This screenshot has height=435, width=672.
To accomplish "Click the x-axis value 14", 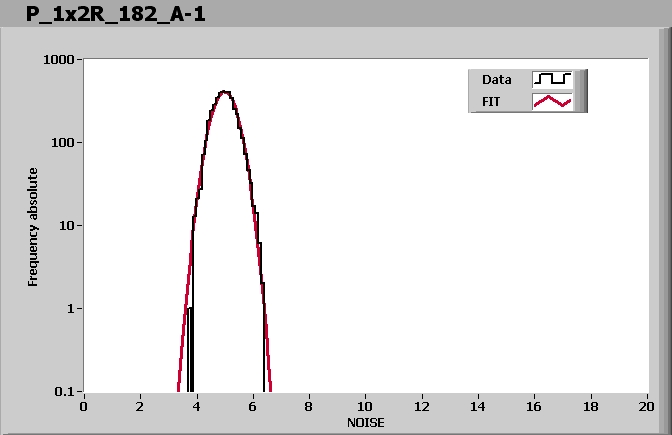I will 478,407.
